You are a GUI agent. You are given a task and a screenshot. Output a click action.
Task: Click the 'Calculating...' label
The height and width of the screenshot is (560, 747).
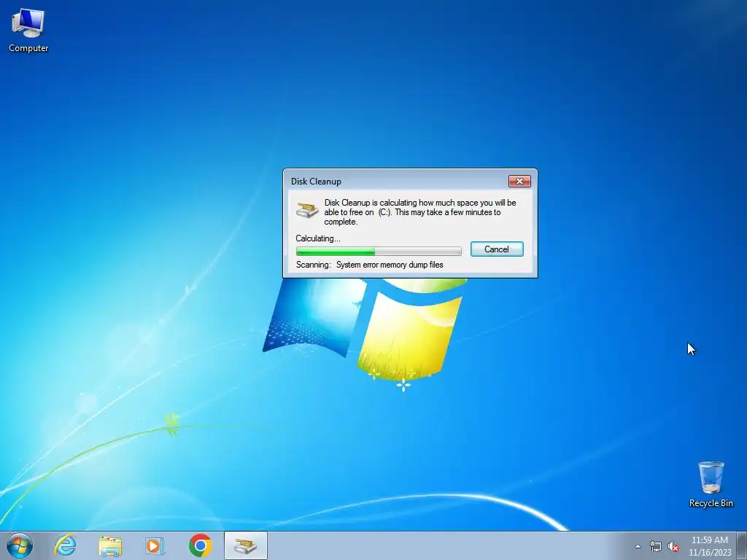(318, 238)
